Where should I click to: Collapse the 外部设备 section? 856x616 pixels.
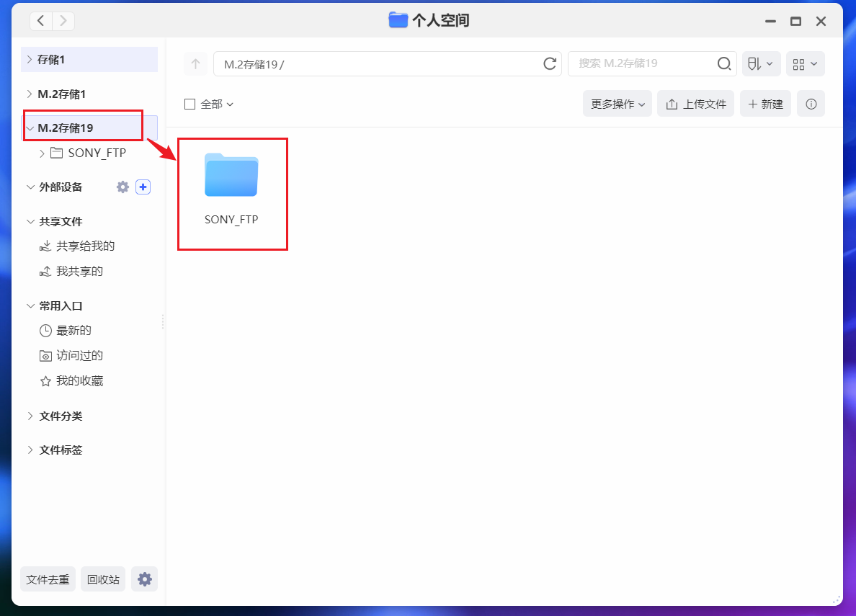pyautogui.click(x=30, y=187)
